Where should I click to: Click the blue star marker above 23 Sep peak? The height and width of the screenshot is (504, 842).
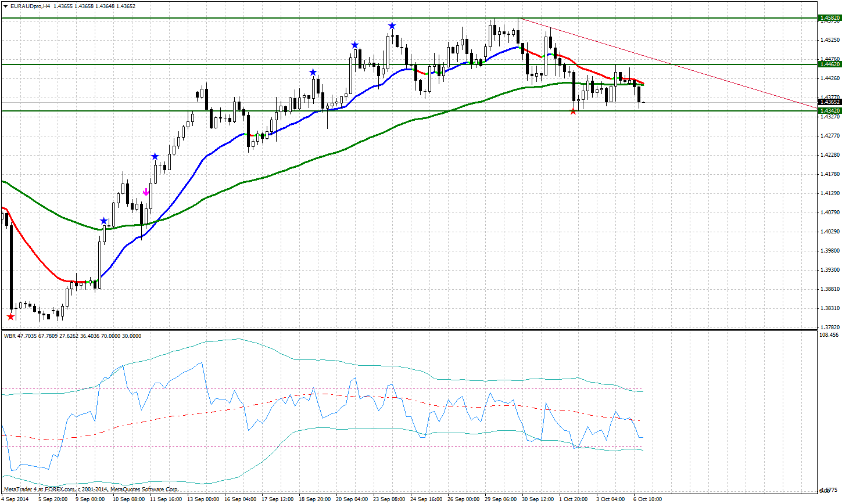coord(392,25)
